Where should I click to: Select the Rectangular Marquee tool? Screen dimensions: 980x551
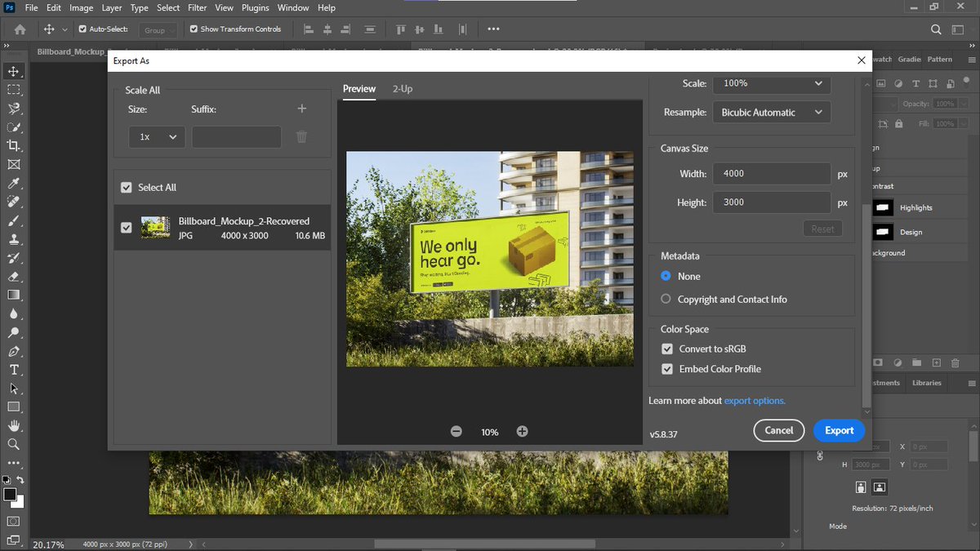coord(13,90)
